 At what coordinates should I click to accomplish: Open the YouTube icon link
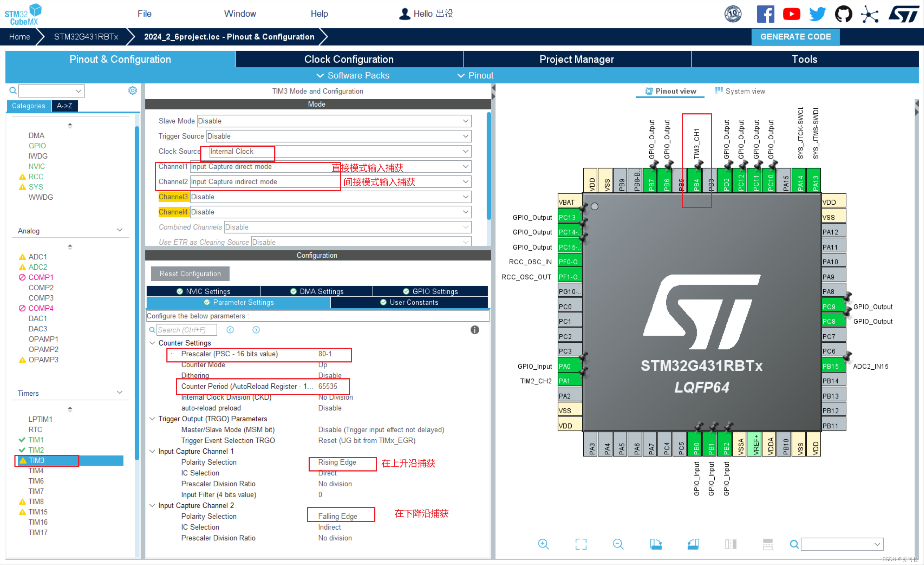tap(792, 14)
